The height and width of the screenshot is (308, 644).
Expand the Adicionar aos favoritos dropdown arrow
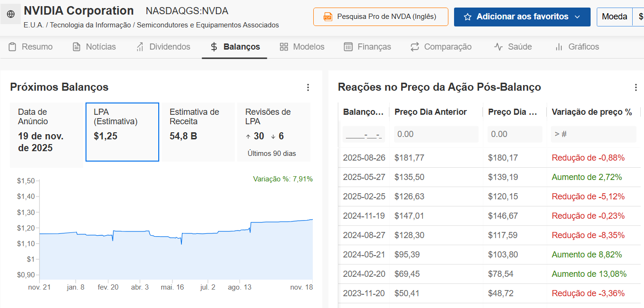577,17
